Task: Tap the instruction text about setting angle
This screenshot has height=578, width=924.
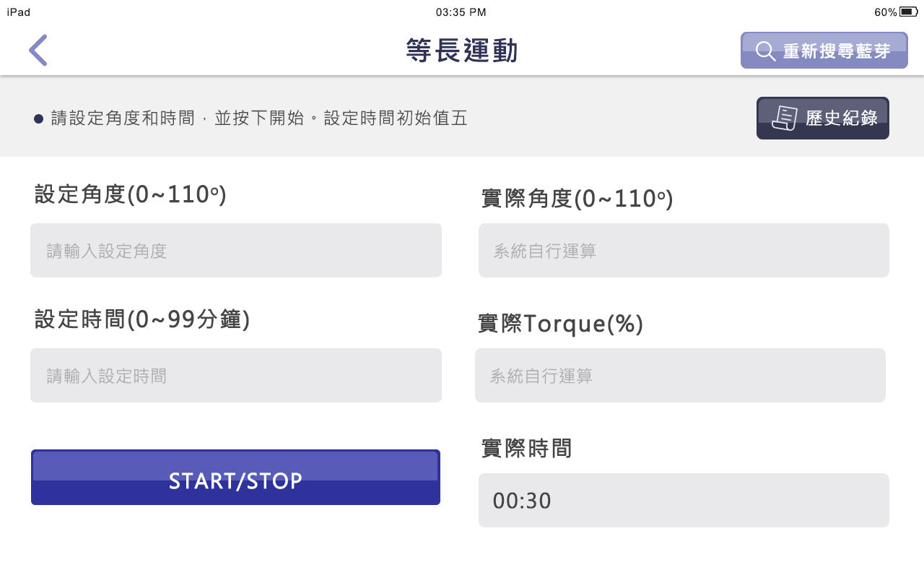Action: [x=258, y=118]
